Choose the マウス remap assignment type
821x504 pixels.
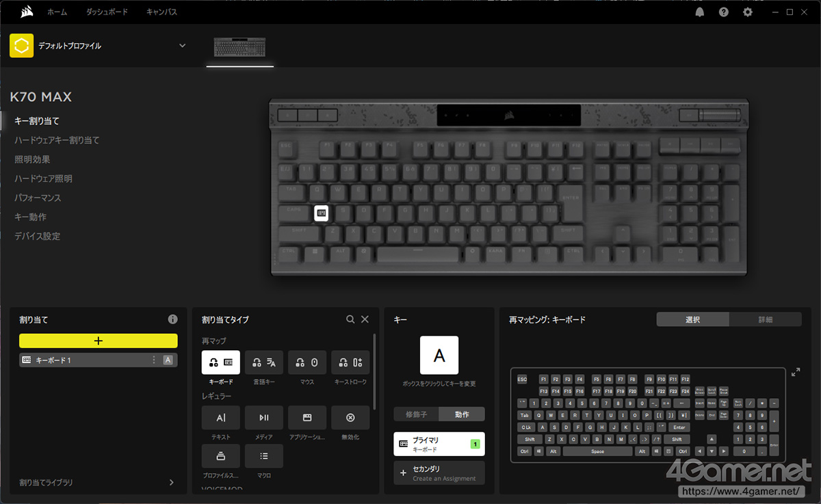[x=307, y=362]
